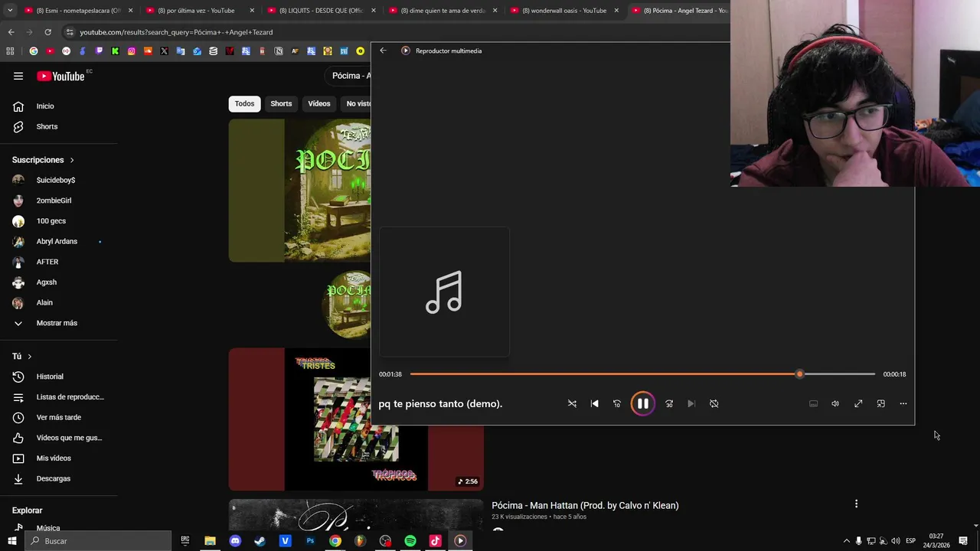This screenshot has width=980, height=551.
Task: Open the media player's three-dot more options menu
Action: pyautogui.click(x=903, y=403)
